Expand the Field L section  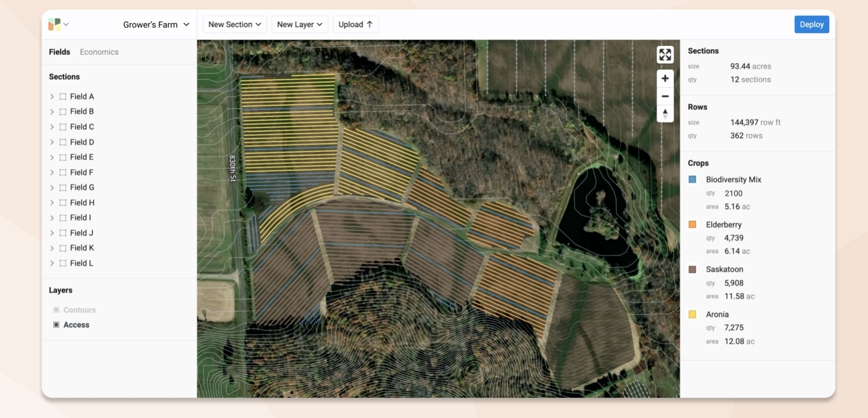[x=52, y=264]
